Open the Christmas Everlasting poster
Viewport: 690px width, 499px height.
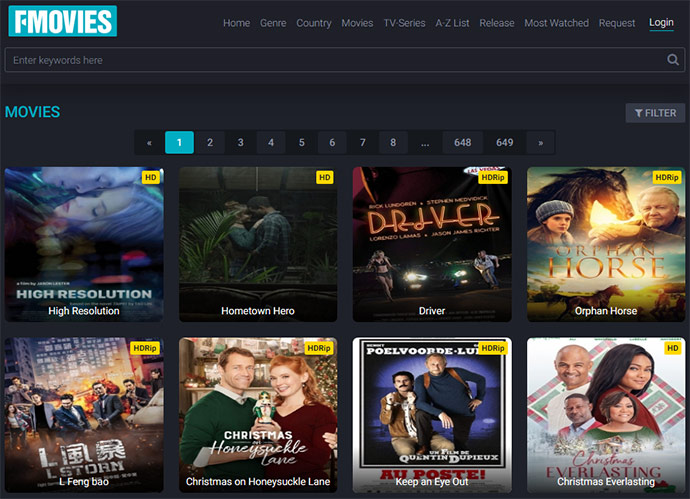[x=606, y=415]
